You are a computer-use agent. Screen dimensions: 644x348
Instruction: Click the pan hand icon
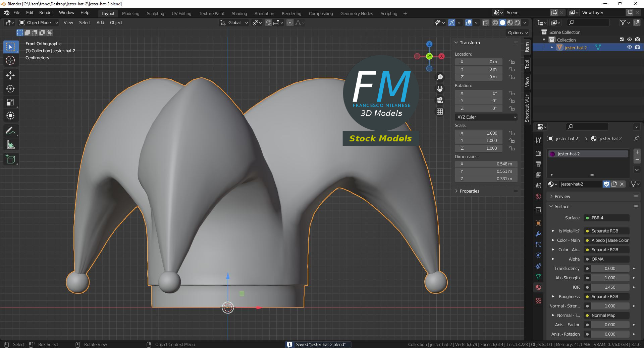coord(440,89)
